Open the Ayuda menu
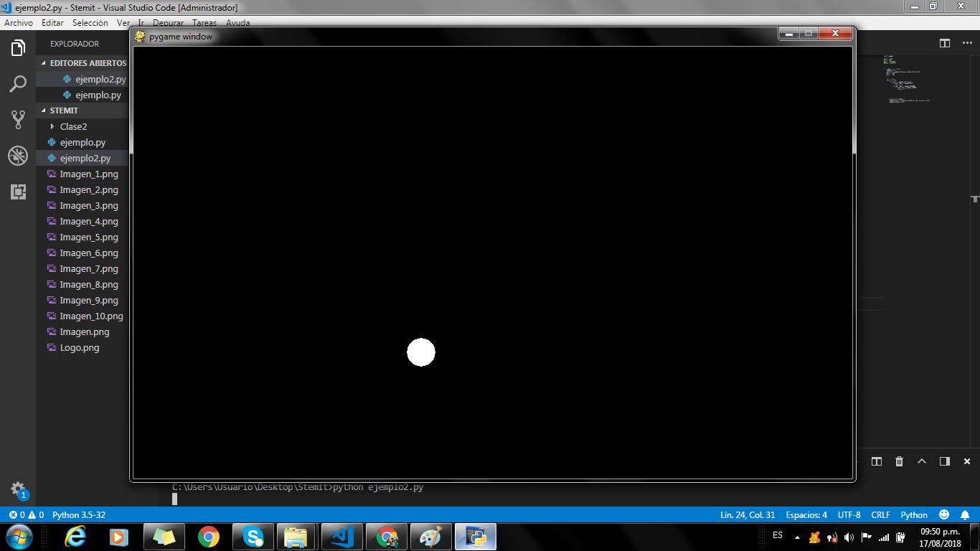The image size is (980, 551). 238,23
